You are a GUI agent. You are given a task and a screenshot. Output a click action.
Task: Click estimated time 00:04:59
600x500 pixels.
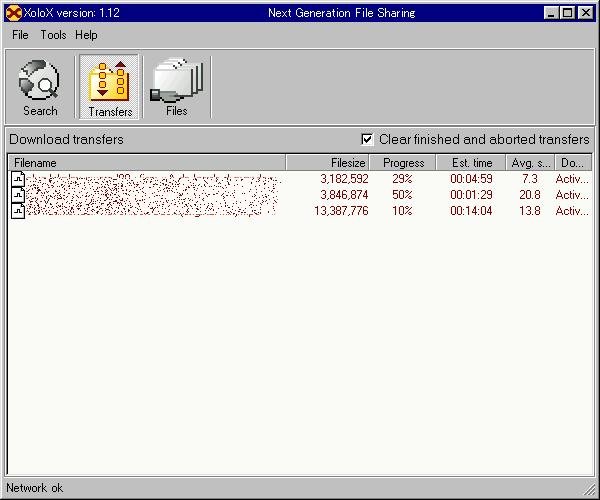[x=471, y=179]
